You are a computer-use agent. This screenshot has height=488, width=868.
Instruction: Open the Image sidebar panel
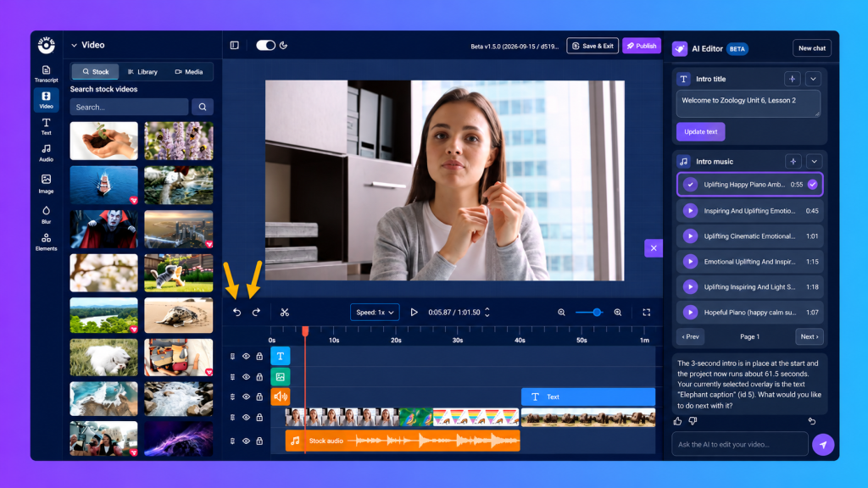tap(46, 184)
